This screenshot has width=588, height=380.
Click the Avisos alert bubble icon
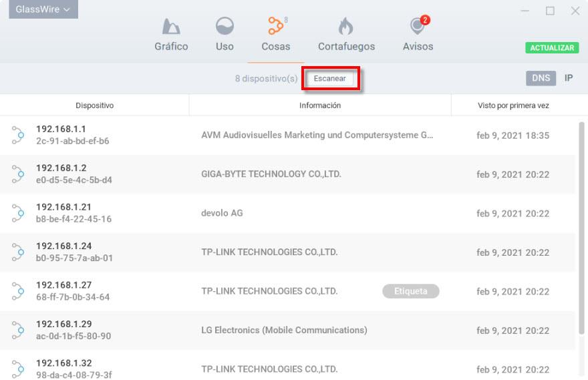417,27
